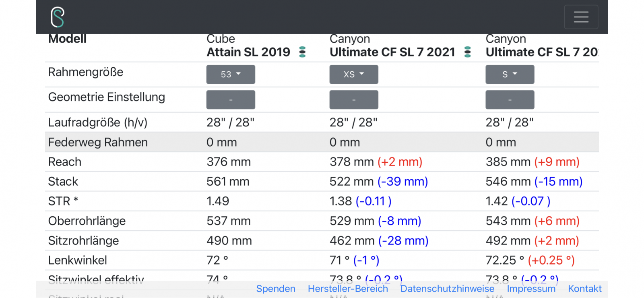Screen dimensions: 644x298
Task: Click the site logo in header
Action: 58,17
